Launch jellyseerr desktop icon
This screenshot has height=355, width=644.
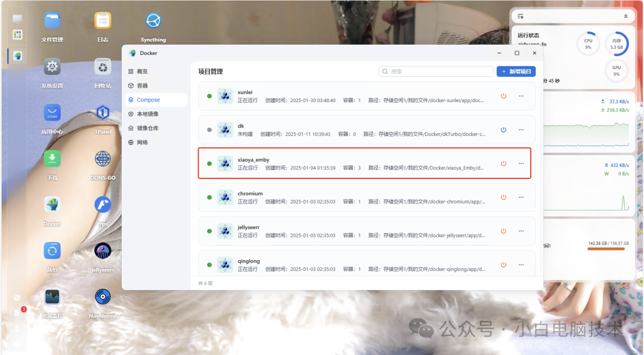coord(103,251)
